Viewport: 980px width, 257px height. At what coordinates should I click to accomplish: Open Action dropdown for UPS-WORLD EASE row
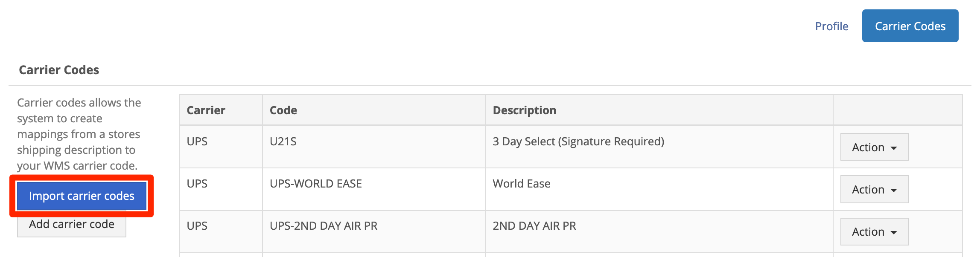coord(874,189)
